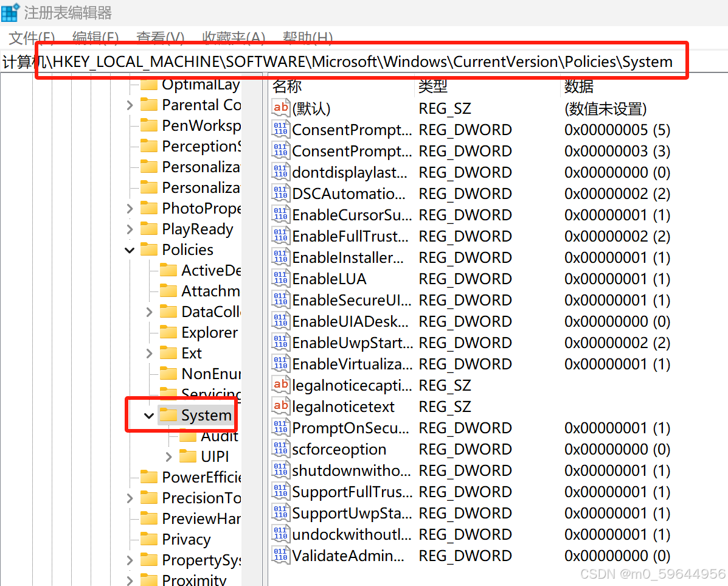The height and width of the screenshot is (586, 728).
Task: Expand the UIPI subkey
Action: [x=169, y=456]
